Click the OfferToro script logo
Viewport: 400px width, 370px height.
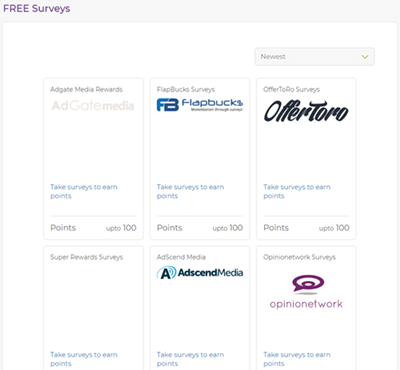[x=306, y=111]
